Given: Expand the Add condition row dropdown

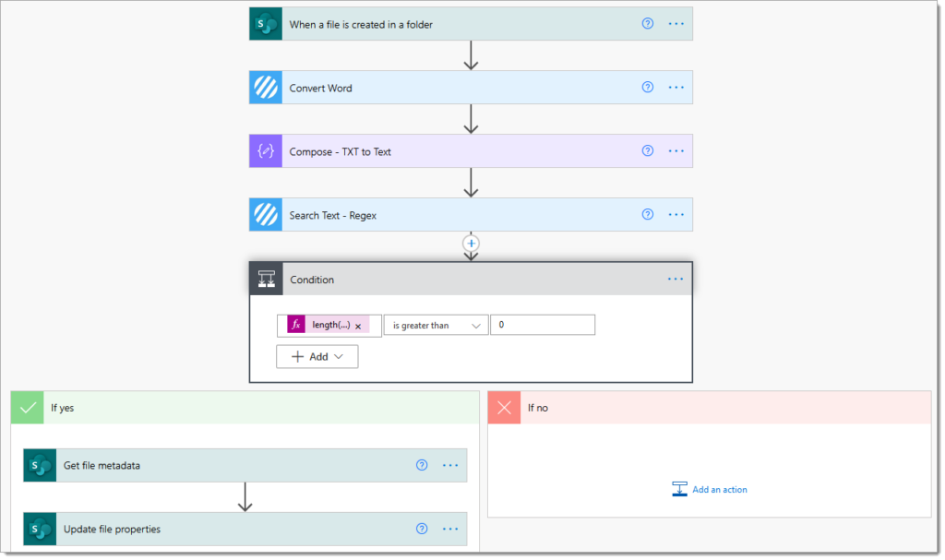Looking at the screenshot, I should tap(317, 356).
